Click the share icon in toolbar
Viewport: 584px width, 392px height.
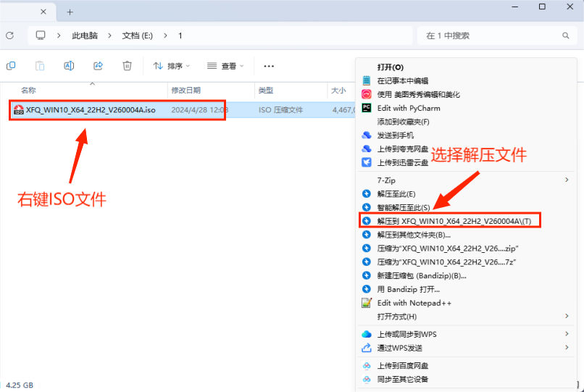click(99, 66)
